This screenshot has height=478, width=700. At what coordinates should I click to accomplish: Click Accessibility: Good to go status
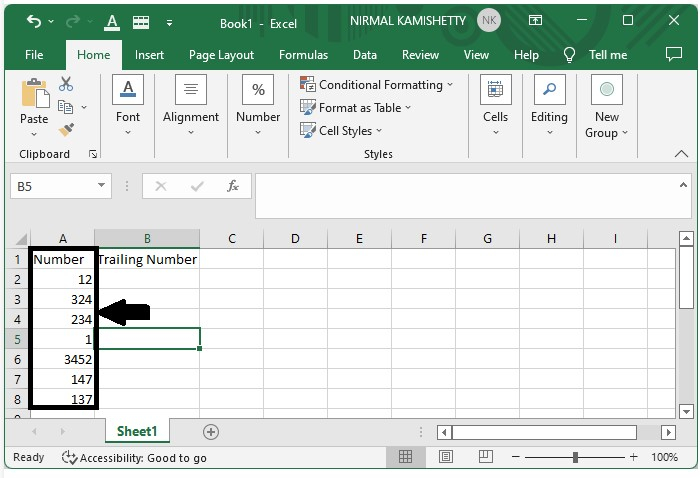click(x=135, y=457)
